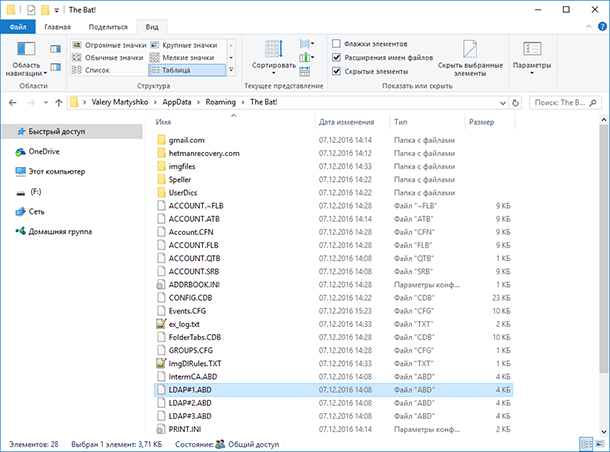The image size is (610, 452).
Task: Expand breadcrumb arrow after AppData
Action: 198,102
